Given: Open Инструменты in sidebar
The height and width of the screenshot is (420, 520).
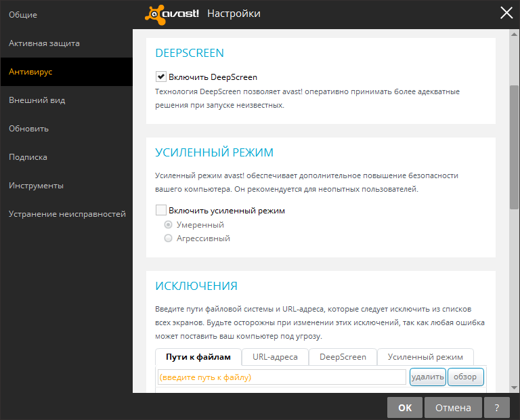Looking at the screenshot, I should coord(66,186).
